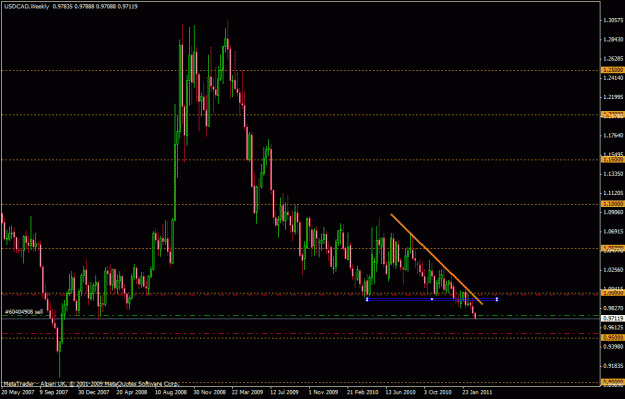Click the "#60404908 sell" order label
This screenshot has width=625, height=399.
click(x=24, y=312)
